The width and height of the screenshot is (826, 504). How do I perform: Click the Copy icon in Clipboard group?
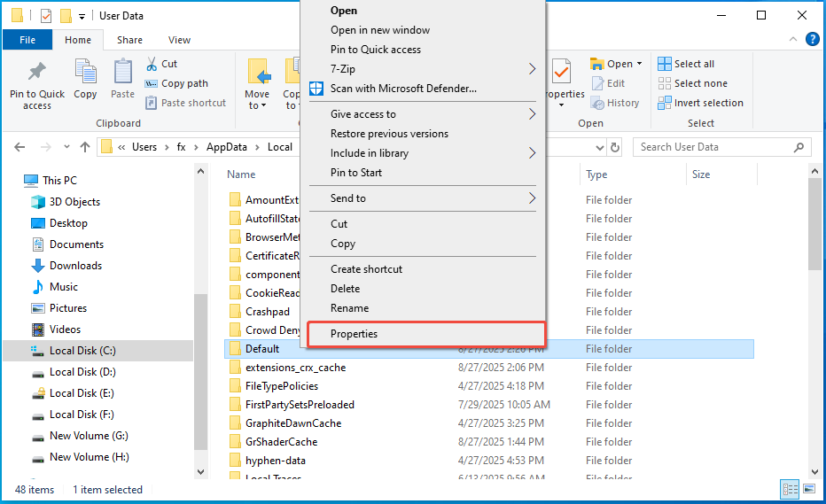[x=85, y=80]
